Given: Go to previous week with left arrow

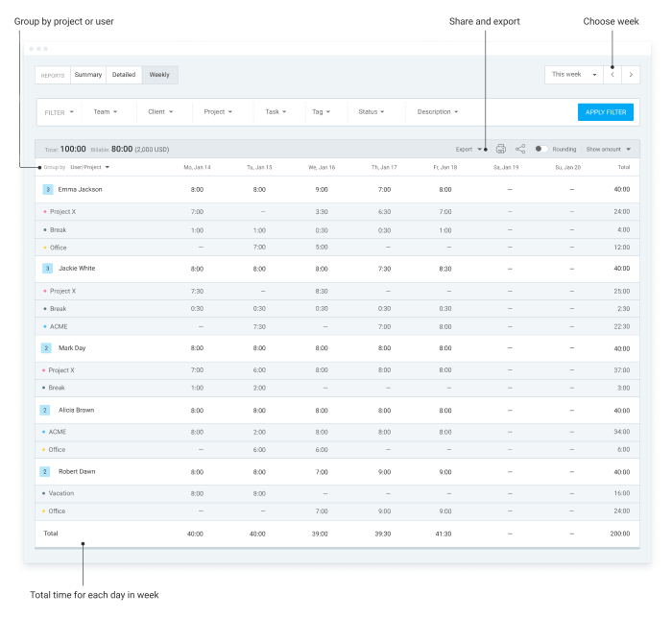Looking at the screenshot, I should (612, 74).
